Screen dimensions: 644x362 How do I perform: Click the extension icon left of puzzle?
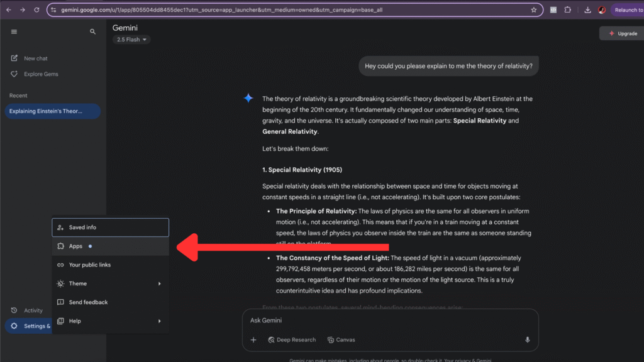553,10
